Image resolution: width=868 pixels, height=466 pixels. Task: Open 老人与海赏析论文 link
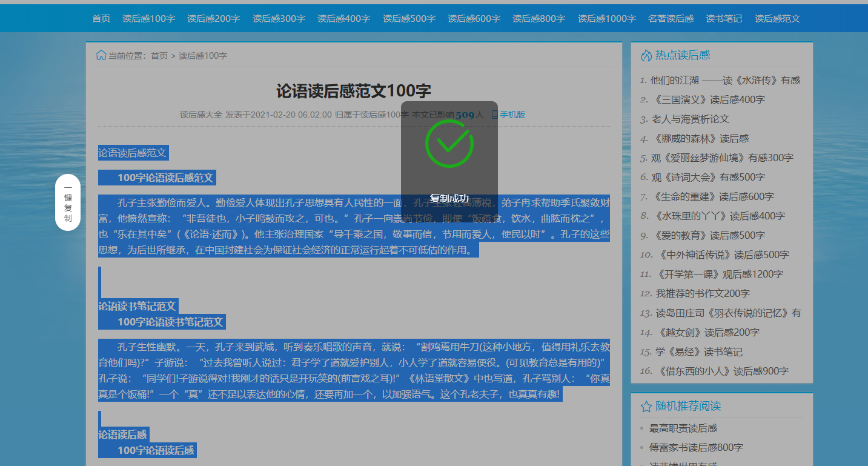(691, 119)
